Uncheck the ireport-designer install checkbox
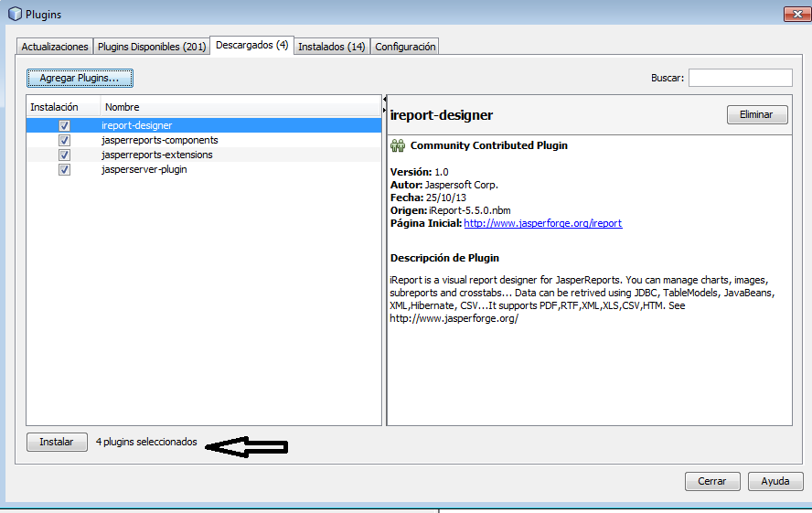 [64, 125]
